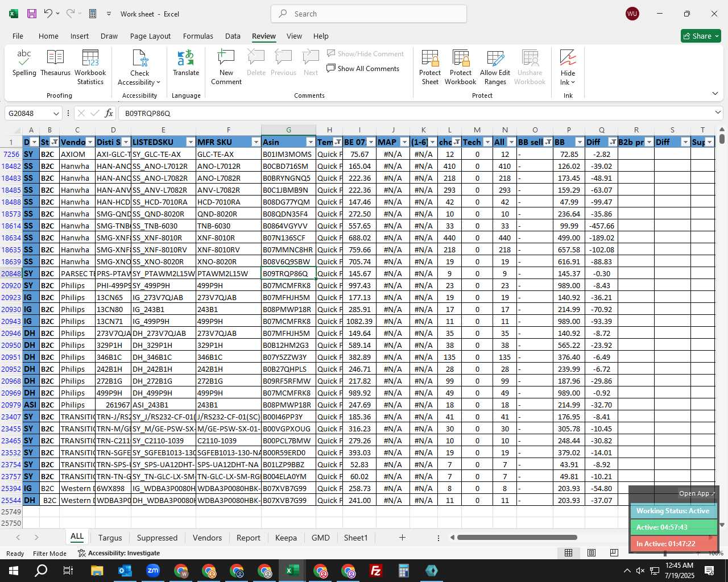This screenshot has width=728, height=582.
Task: Add a new sheet with plus icon
Action: click(402, 537)
